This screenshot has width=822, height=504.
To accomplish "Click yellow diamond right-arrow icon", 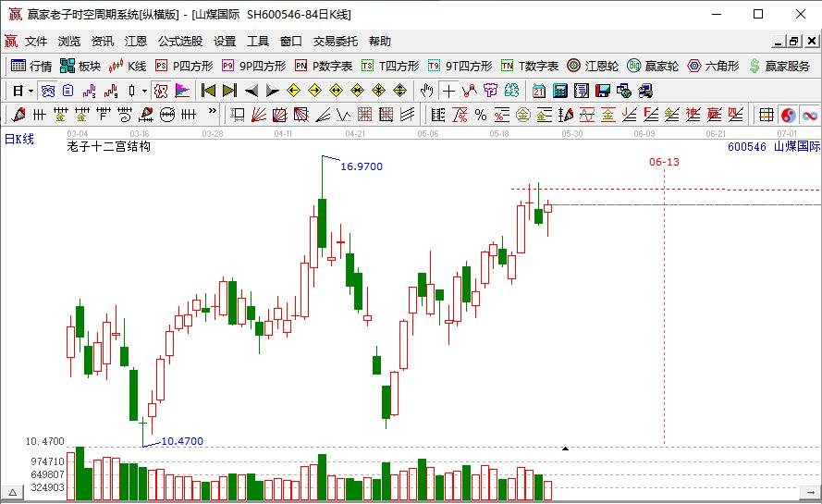I will (314, 91).
